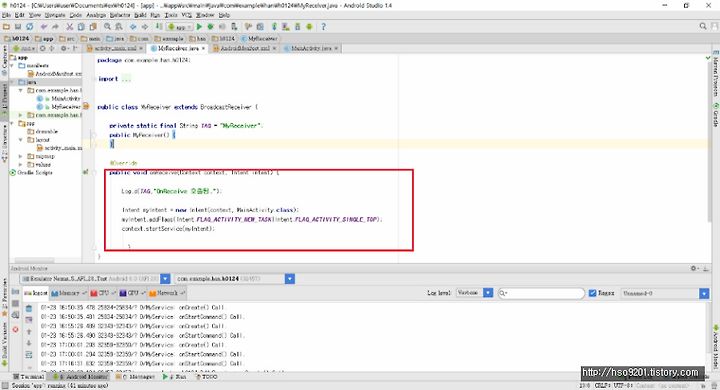
Task: Close the MyReceiver.java editor tab
Action: pyautogui.click(x=203, y=48)
